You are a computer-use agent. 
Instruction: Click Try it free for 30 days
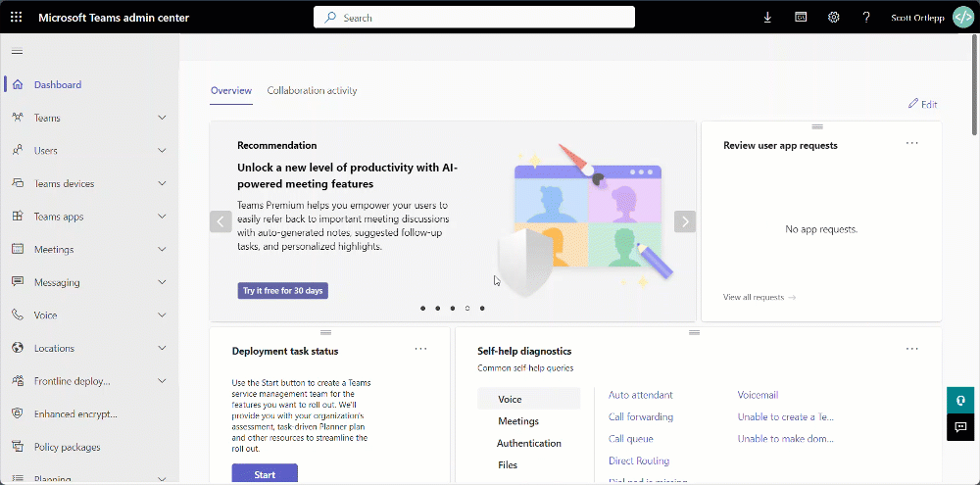click(282, 291)
